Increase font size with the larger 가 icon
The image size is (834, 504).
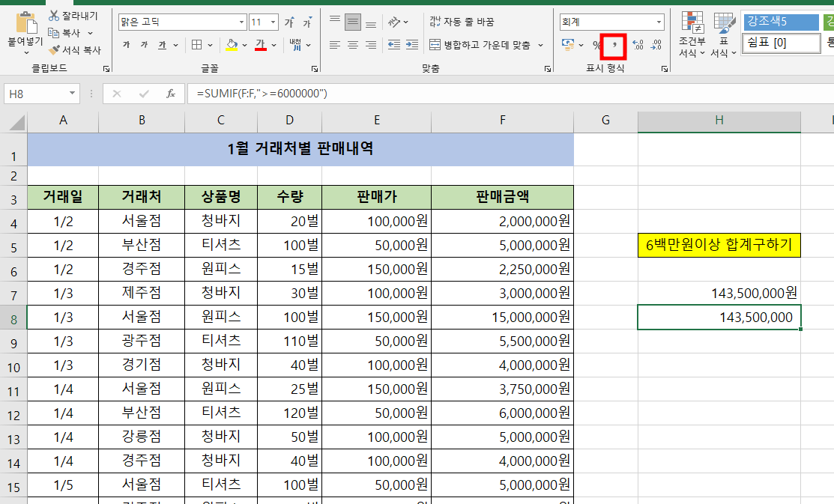(x=289, y=22)
